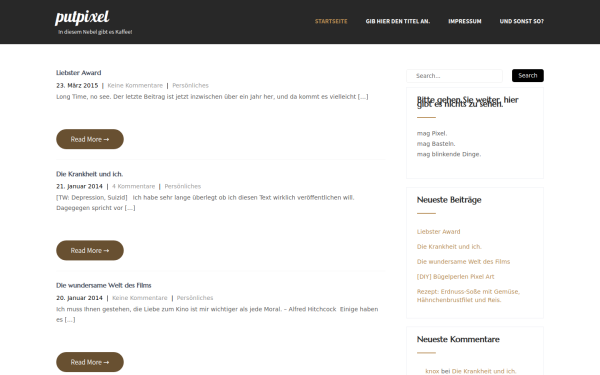Image resolution: width=600 pixels, height=375 pixels.
Task: Click the black Search button
Action: 528,75
